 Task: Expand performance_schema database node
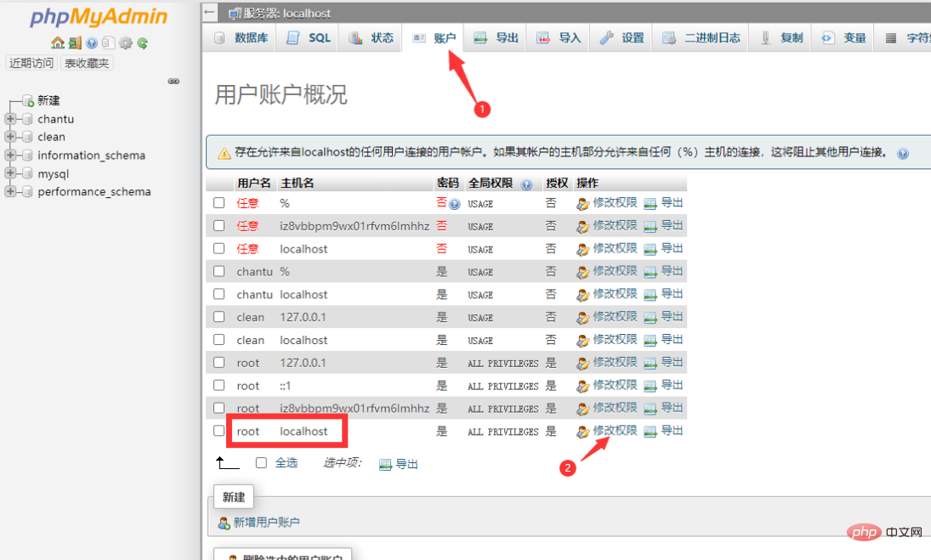point(10,191)
